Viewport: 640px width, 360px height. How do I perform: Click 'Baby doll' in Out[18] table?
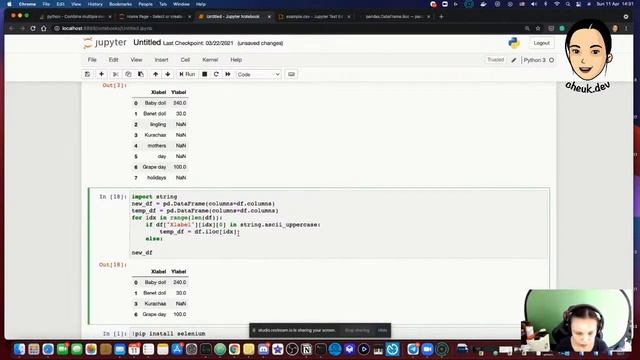coord(155,282)
